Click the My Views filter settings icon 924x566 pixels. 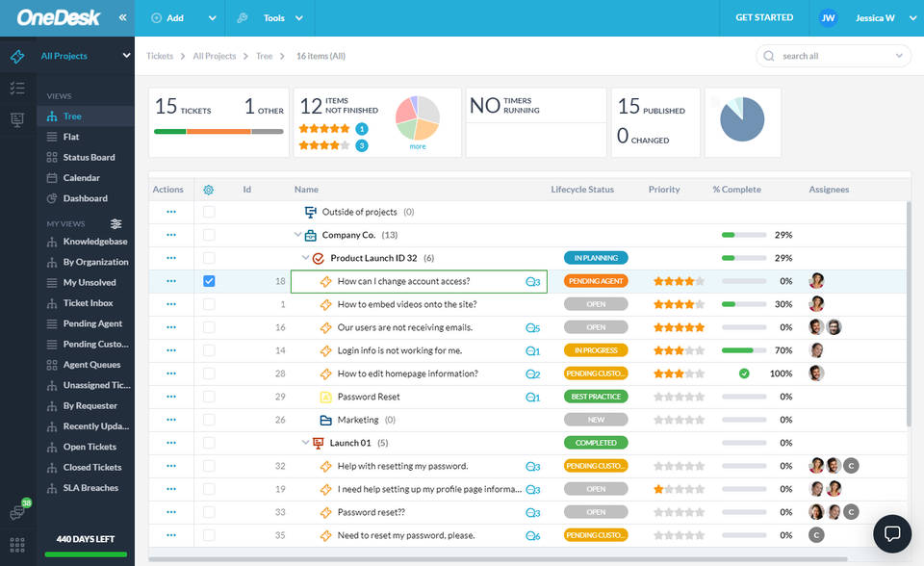tap(116, 223)
